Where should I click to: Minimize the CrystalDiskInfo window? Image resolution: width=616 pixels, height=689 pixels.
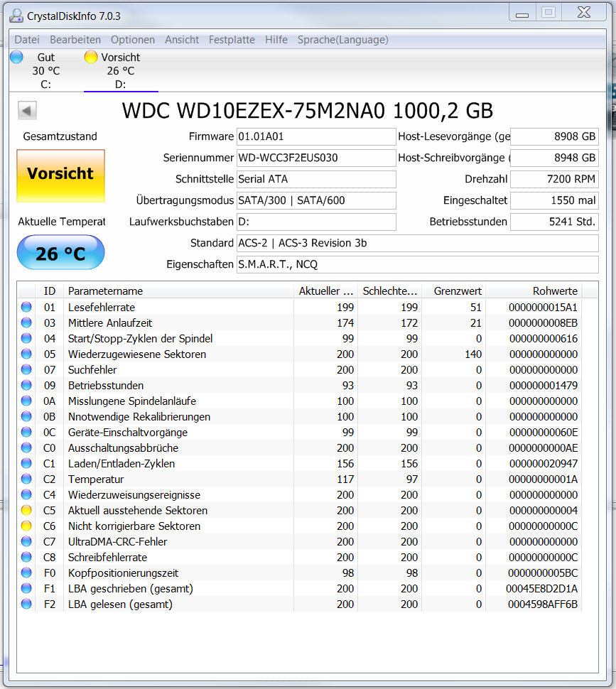(x=522, y=13)
